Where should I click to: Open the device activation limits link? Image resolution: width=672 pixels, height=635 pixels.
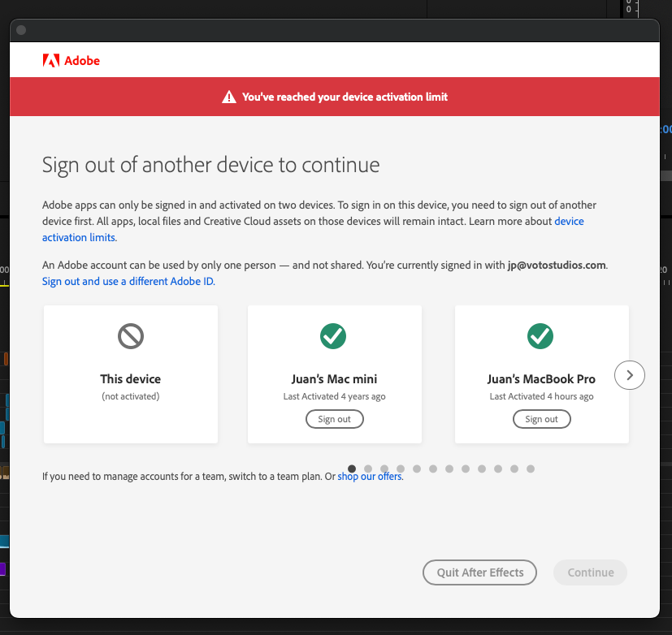click(x=569, y=221)
